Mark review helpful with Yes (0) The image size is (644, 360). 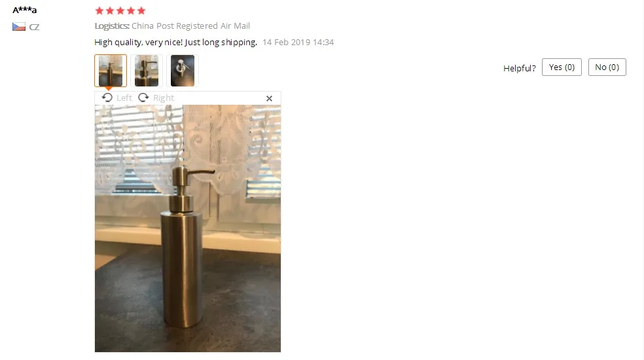point(562,67)
